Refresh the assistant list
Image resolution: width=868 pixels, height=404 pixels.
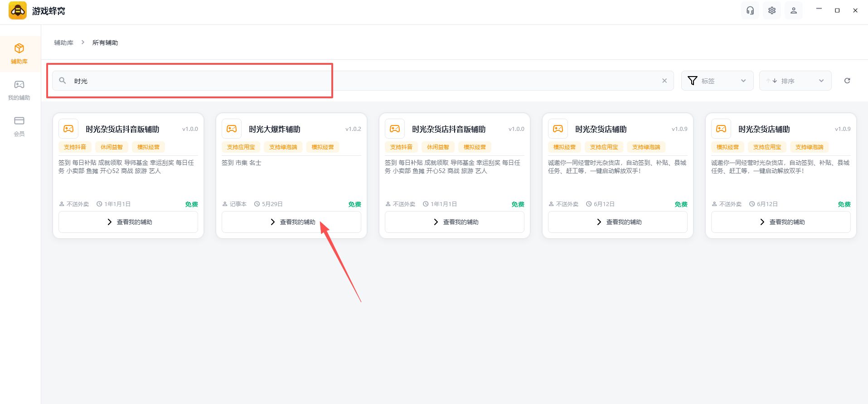[847, 81]
